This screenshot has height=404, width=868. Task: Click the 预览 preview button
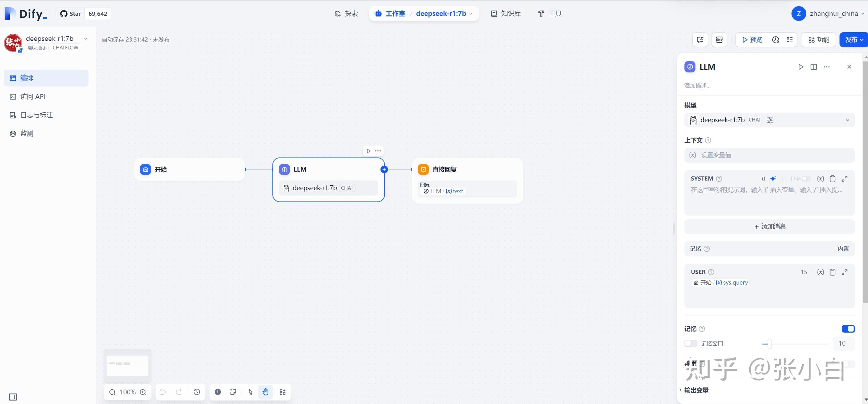coord(751,39)
